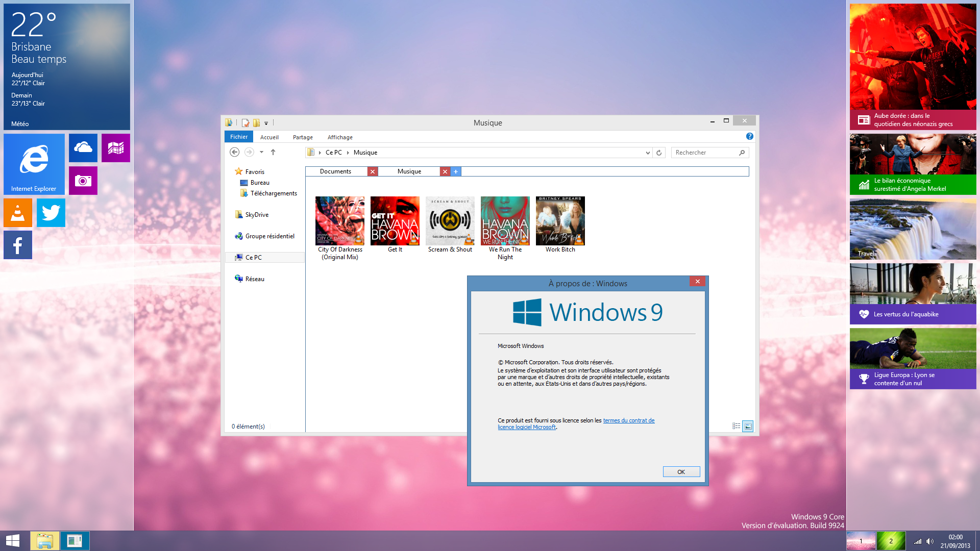980x551 pixels.
Task: Select Groupe résidentiel in the sidebar
Action: pyautogui.click(x=269, y=236)
